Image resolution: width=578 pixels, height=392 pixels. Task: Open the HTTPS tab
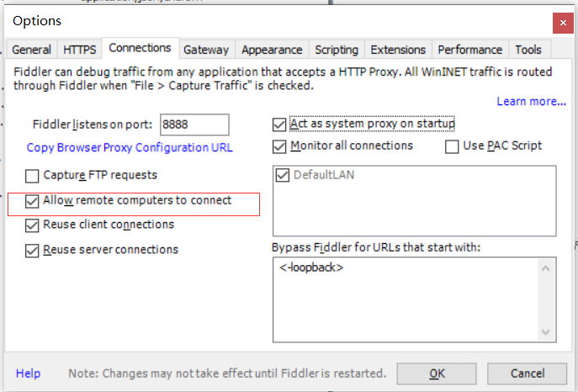80,50
